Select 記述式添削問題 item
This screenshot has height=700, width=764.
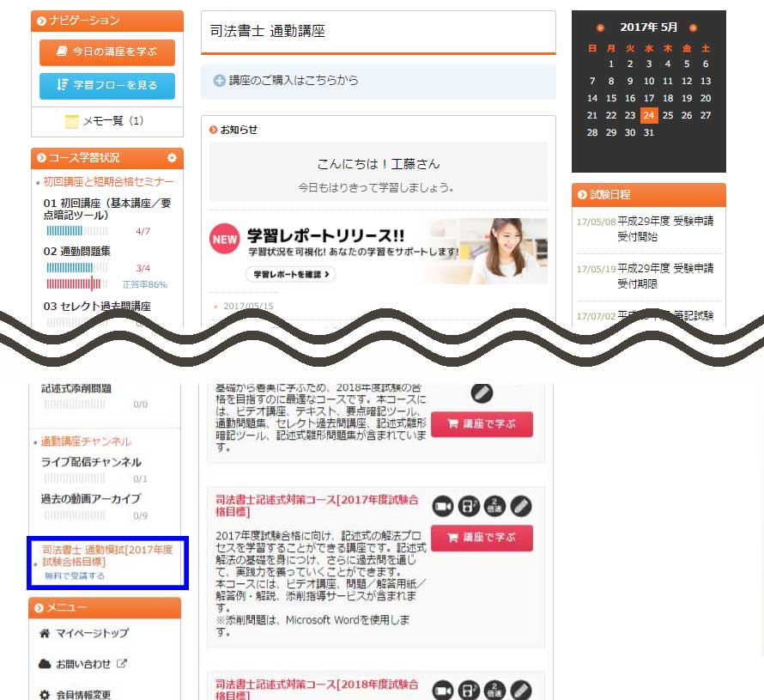[76, 388]
